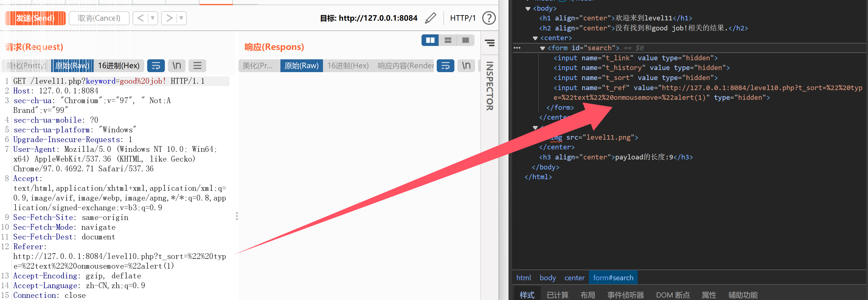Click the Referer: header name in request

tap(30, 247)
